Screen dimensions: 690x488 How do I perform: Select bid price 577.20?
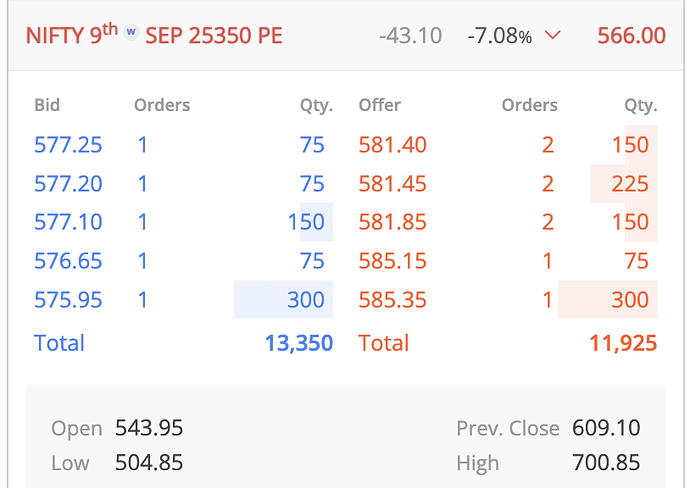68,184
